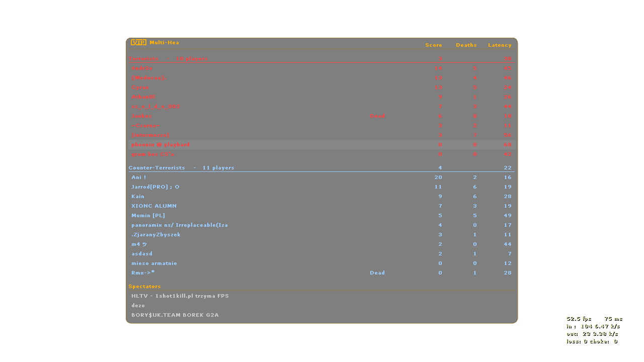Click player Mumin [PL] row
Screen dimensions: 644x362
(148, 216)
